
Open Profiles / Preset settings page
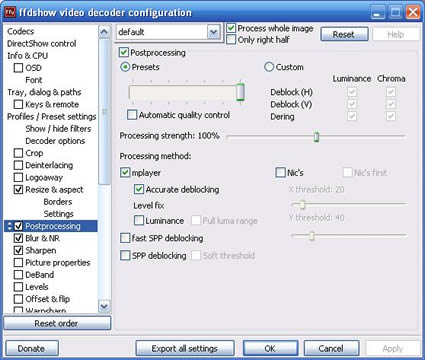(52, 117)
